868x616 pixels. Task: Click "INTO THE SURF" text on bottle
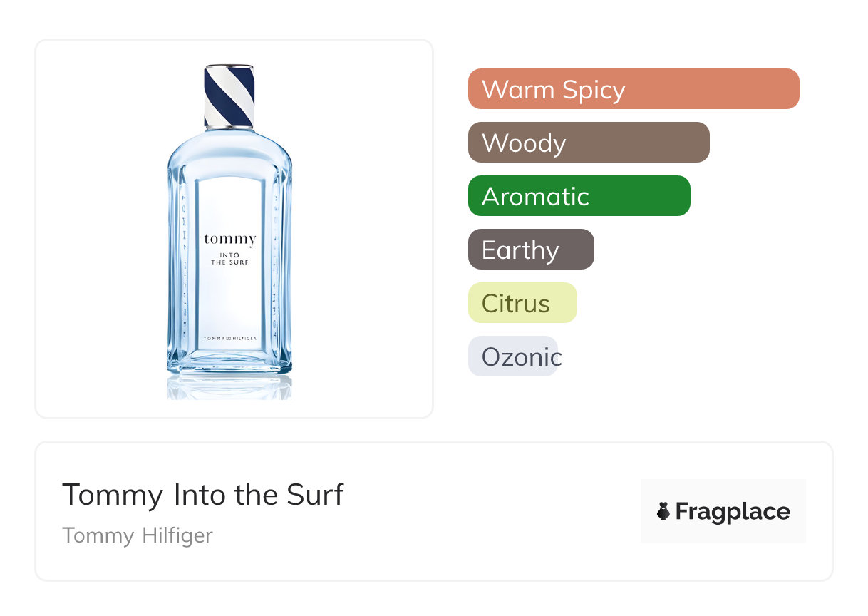(229, 258)
